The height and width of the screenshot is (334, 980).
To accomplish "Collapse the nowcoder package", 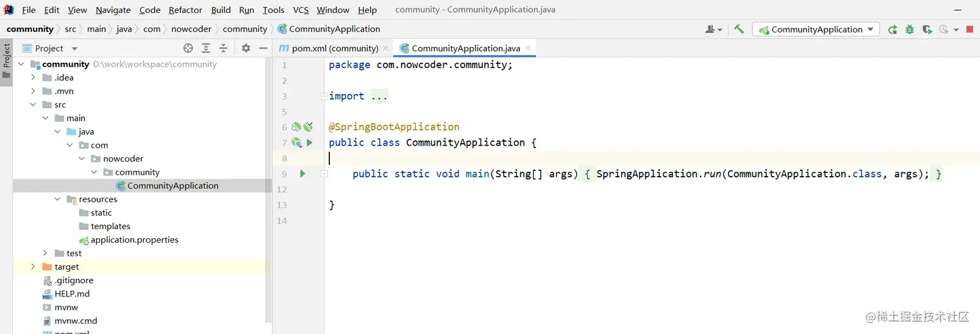I will click(x=82, y=159).
